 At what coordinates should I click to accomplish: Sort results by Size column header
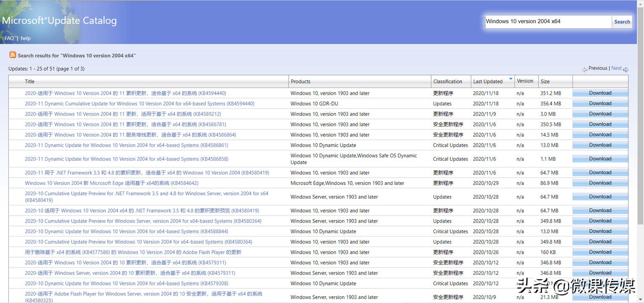(545, 82)
